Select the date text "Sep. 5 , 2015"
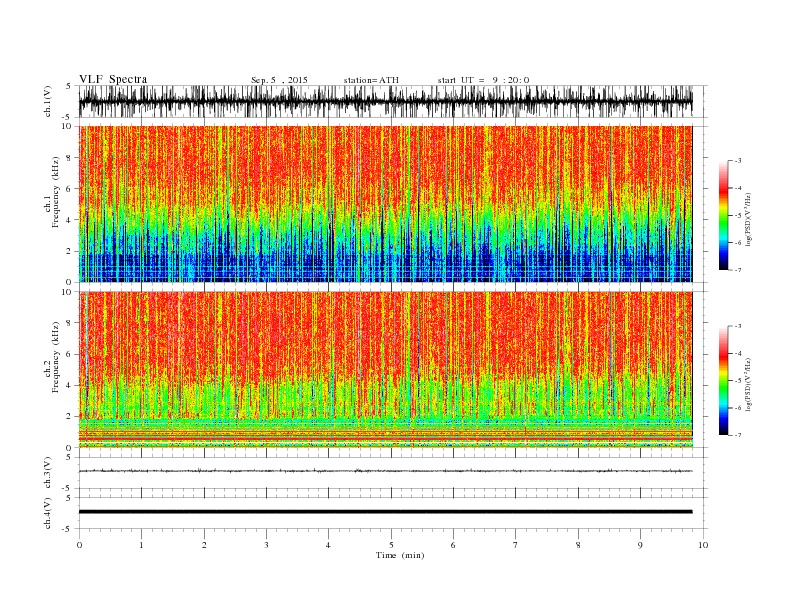This screenshot has width=792, height=612. [x=279, y=80]
